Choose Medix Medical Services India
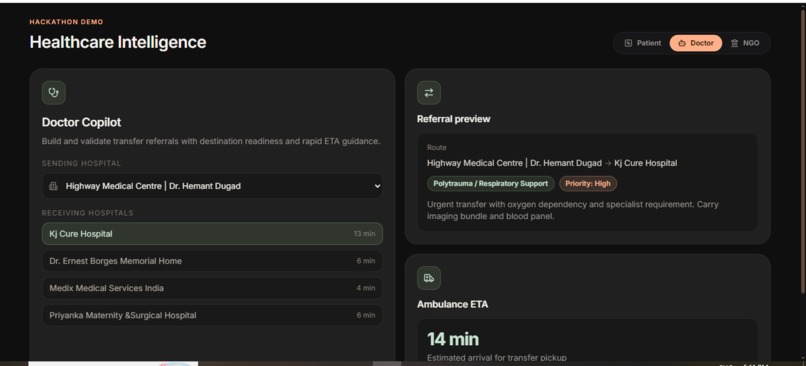 (212, 288)
